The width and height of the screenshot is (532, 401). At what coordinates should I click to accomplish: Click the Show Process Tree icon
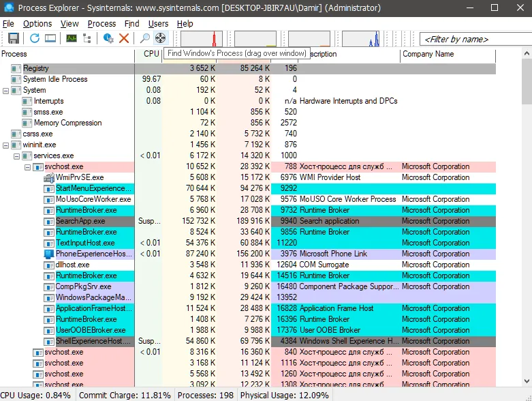87,38
